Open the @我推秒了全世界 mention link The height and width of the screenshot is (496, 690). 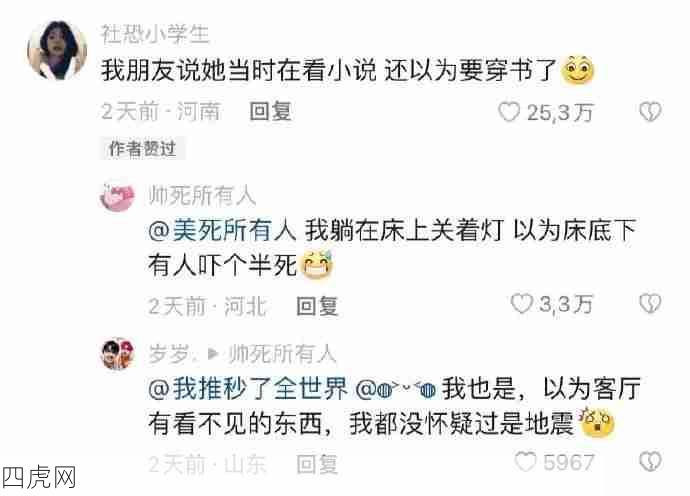pos(248,389)
